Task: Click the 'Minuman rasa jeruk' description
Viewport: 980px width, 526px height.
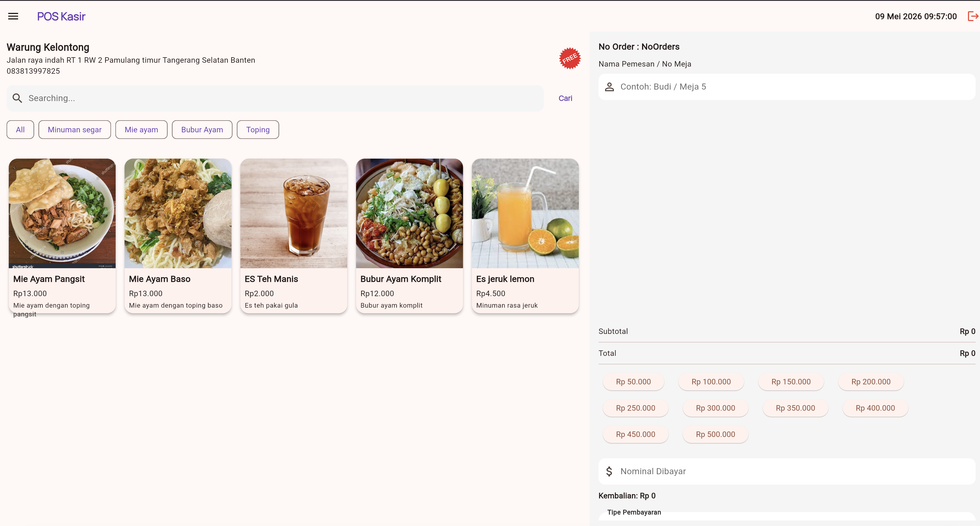Action: (x=507, y=305)
